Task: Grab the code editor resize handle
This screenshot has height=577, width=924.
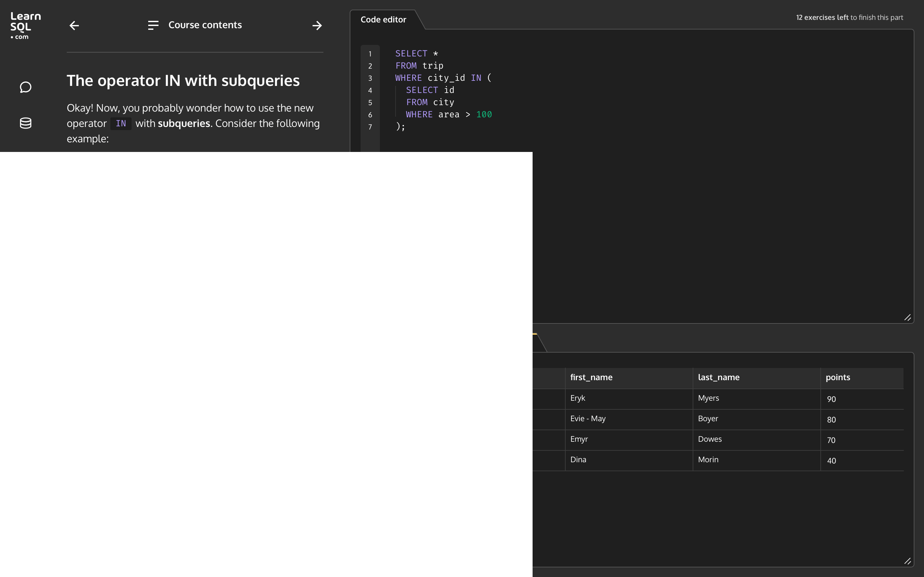Action: pyautogui.click(x=908, y=317)
